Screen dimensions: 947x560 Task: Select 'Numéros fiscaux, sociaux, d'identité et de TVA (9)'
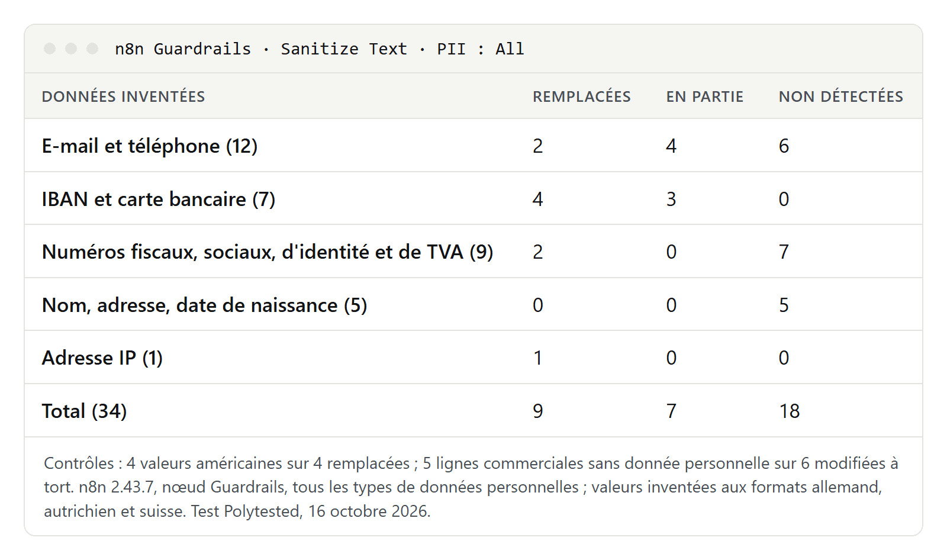268,252
